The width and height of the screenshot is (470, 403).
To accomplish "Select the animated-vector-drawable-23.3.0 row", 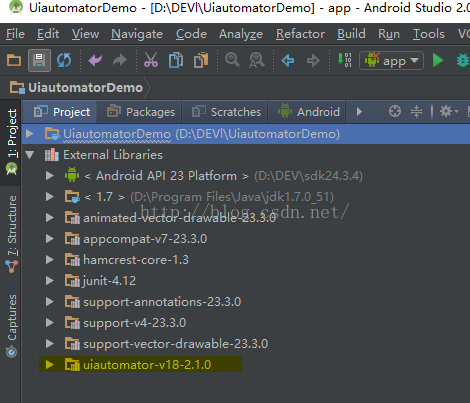I will tap(246, 218).
